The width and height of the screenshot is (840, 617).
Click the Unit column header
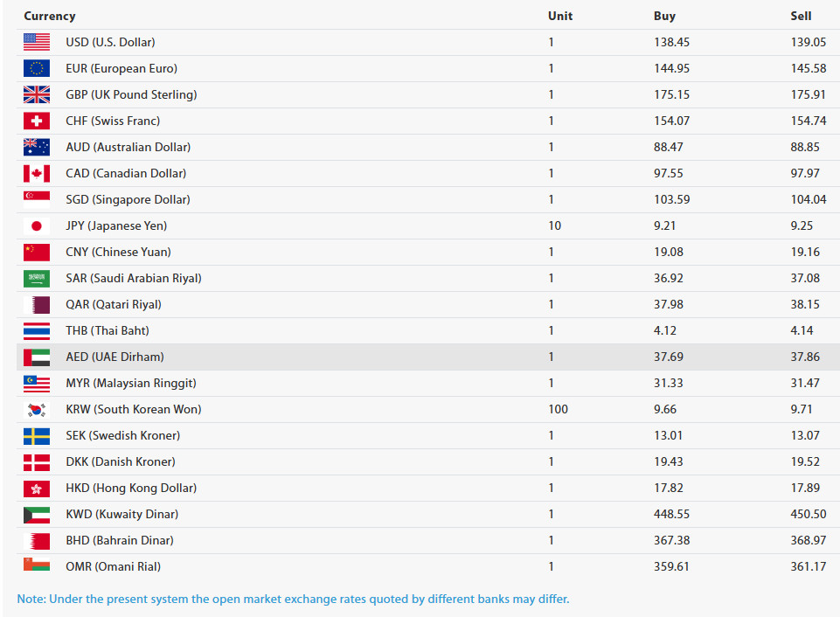click(560, 16)
